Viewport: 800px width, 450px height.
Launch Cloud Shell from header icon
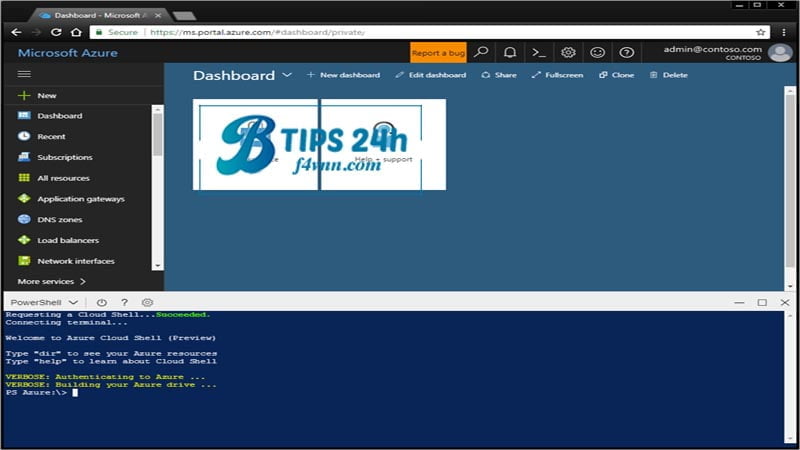coord(539,53)
